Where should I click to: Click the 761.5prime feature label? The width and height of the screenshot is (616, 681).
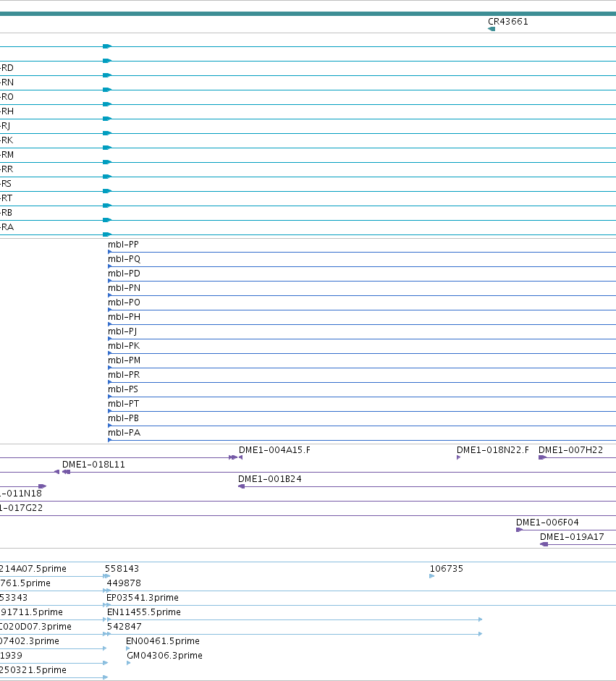click(x=25, y=583)
